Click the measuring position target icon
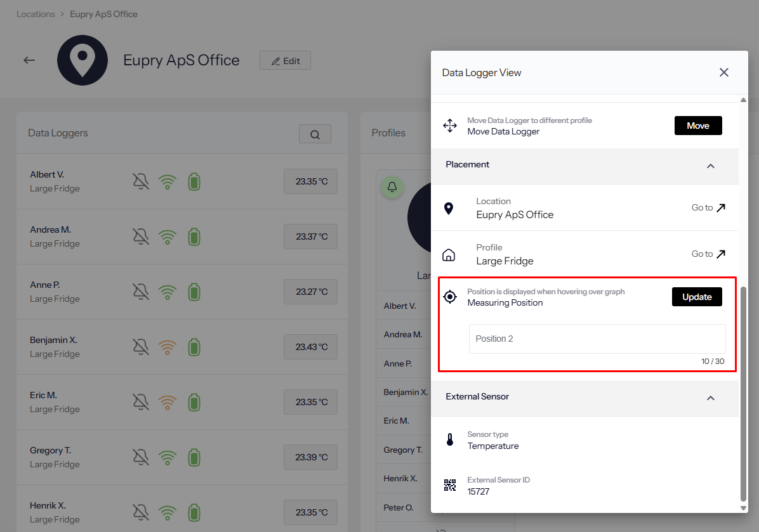Image resolution: width=759 pixels, height=532 pixels. click(x=450, y=297)
